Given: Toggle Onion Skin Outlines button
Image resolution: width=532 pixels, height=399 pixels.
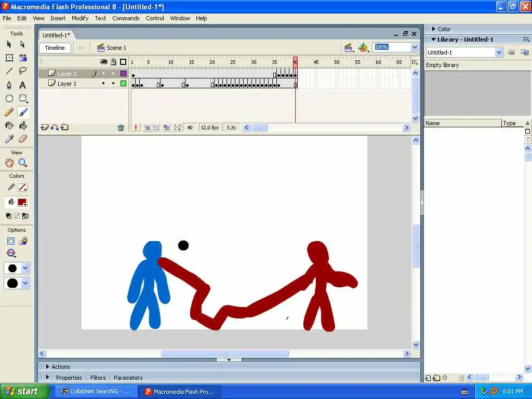Looking at the screenshot, I should 156,128.
